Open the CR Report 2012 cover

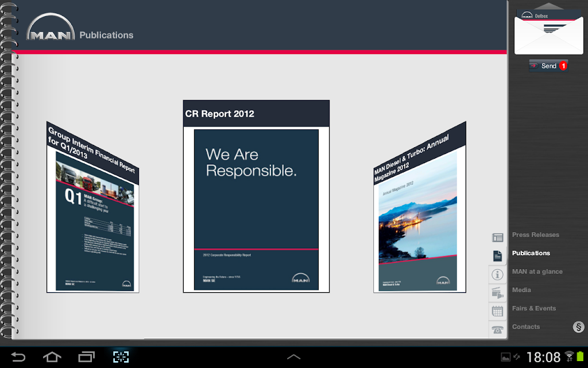pos(256,209)
